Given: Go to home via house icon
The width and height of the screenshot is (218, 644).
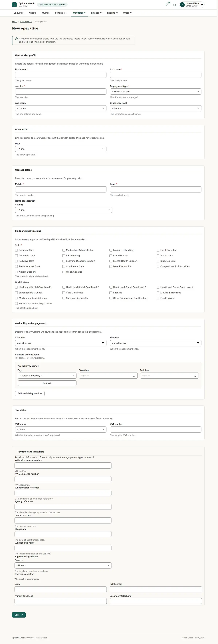Looking at the screenshot, I should click(174, 5).
